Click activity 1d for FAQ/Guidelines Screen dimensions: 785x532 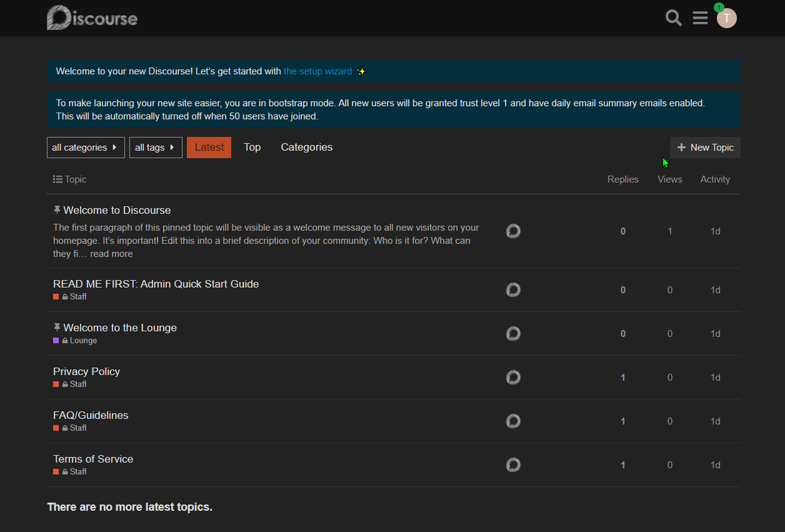pos(716,421)
